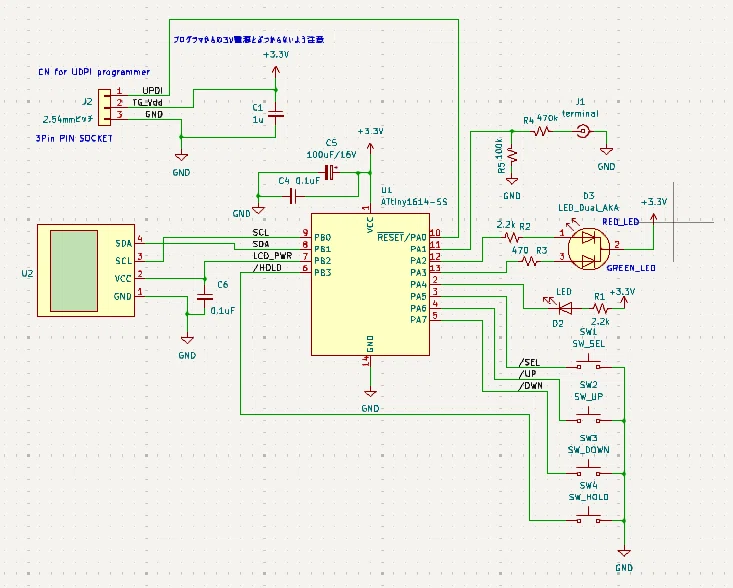Click the LCD_PWR net label
733x588 pixels.
[273, 256]
